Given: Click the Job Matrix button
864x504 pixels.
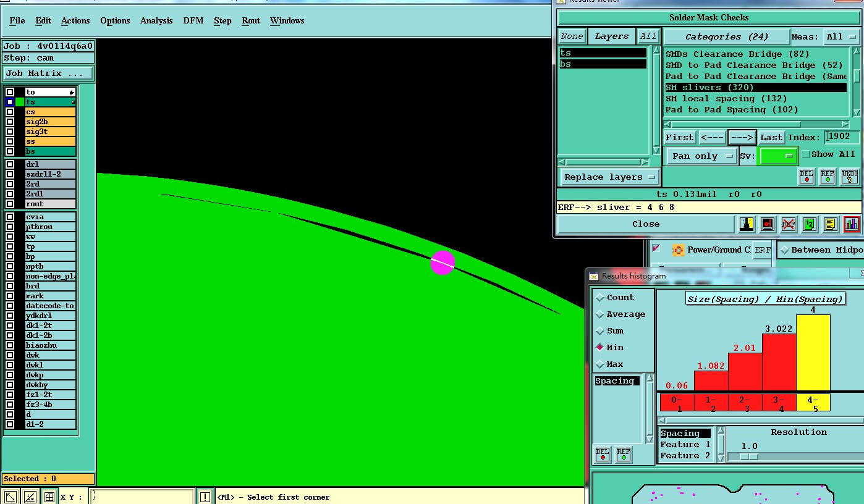Looking at the screenshot, I should [x=48, y=73].
